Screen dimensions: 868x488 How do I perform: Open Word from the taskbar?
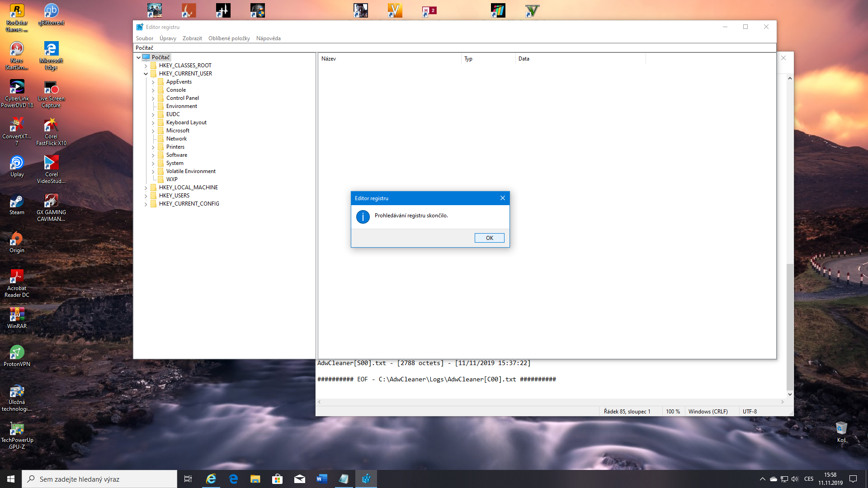coord(321,479)
